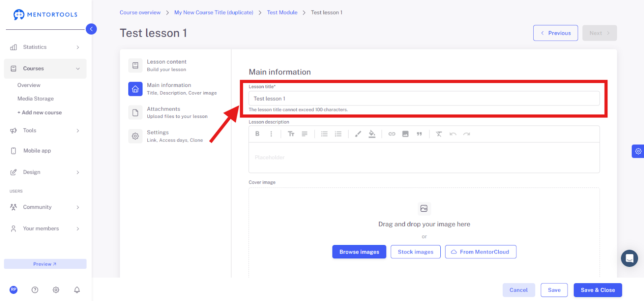644x301 pixels.
Task: Open the blue settings gear side tab
Action: pos(638,151)
